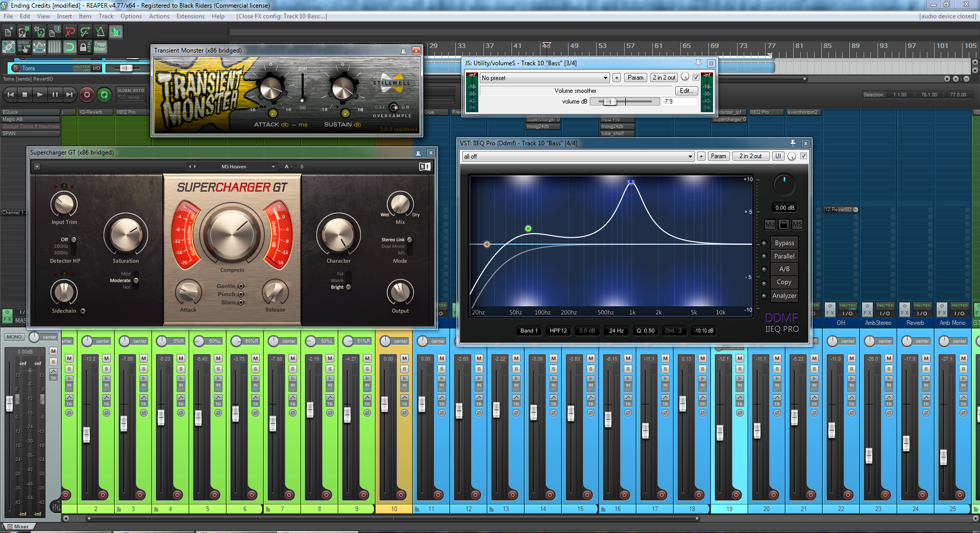
Task: Open the 'all off' preset dropdown in IIEQ Pro
Action: 578,157
